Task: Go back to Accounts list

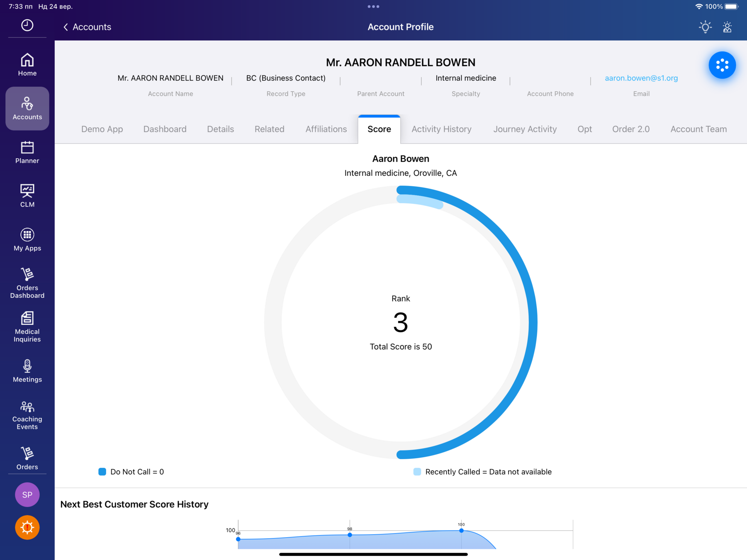Action: pos(87,27)
